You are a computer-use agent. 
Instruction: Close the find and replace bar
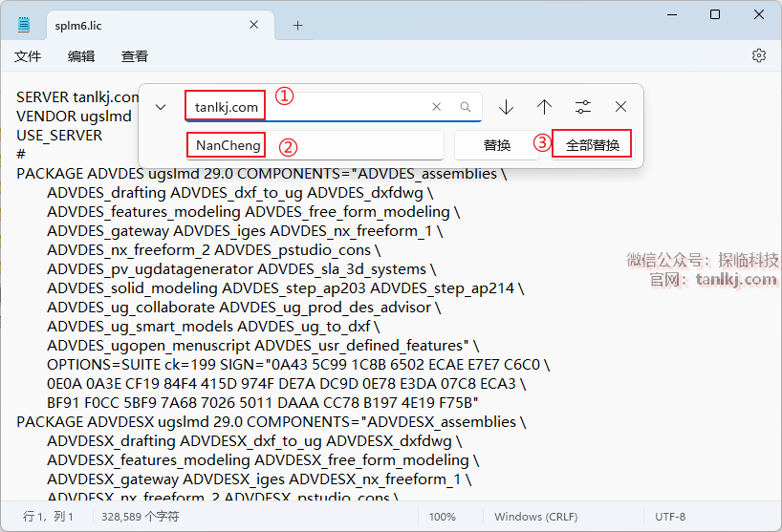[621, 107]
